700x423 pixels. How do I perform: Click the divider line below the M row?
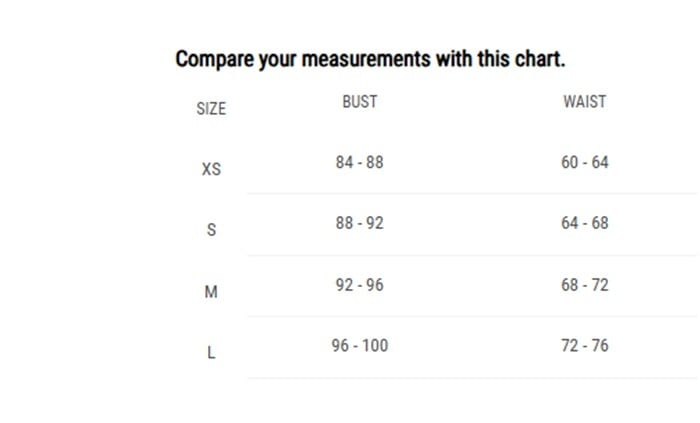[470, 317]
